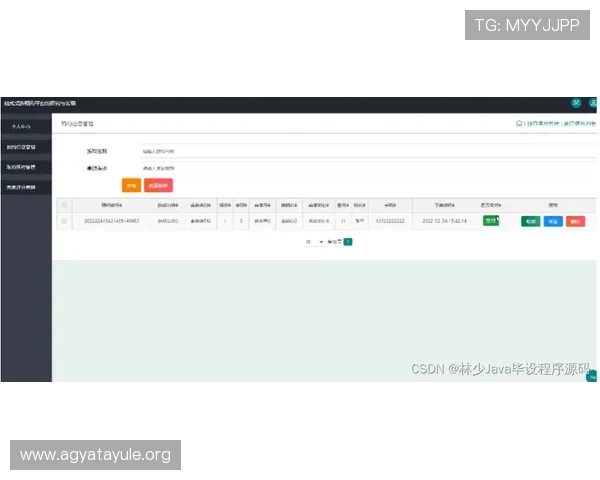This screenshot has height=480, width=600.
Task: Check the first table row checkbox
Action: pyautogui.click(x=65, y=221)
